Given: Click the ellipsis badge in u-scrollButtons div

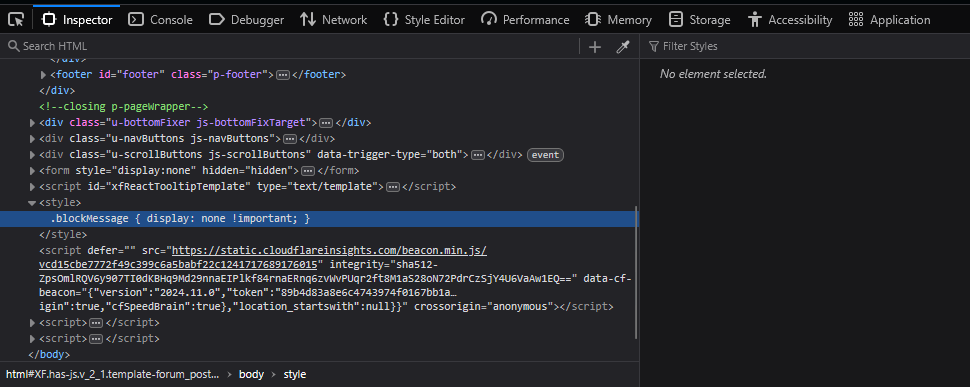Looking at the screenshot, I should pos(477,155).
